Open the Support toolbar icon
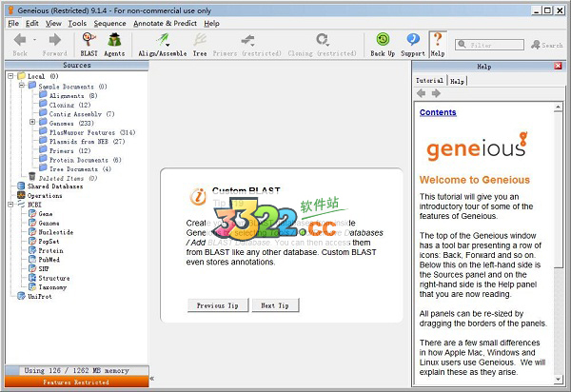The image size is (571, 392). [413, 45]
